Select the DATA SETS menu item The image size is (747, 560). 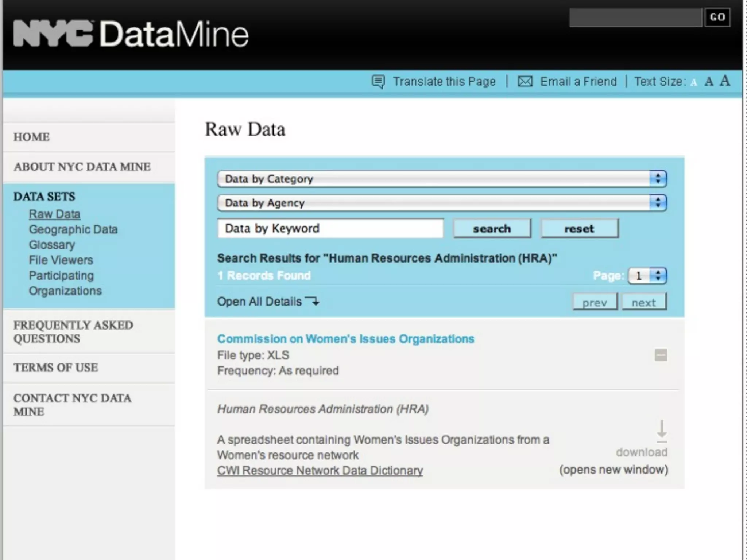tap(44, 197)
